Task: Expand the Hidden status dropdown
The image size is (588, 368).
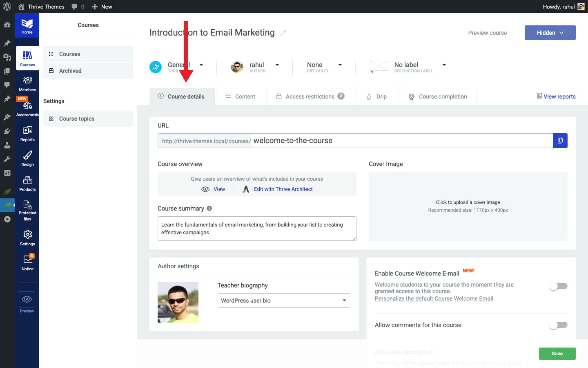Action: 550,33
